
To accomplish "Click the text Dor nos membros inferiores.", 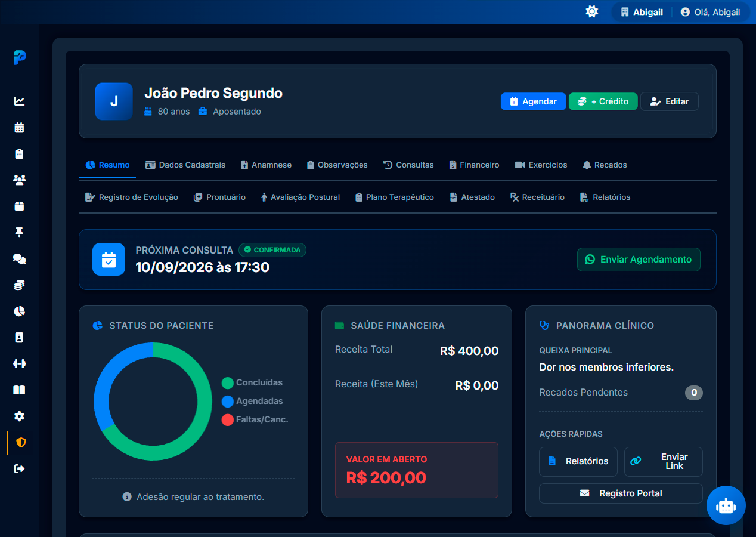I will tap(606, 368).
